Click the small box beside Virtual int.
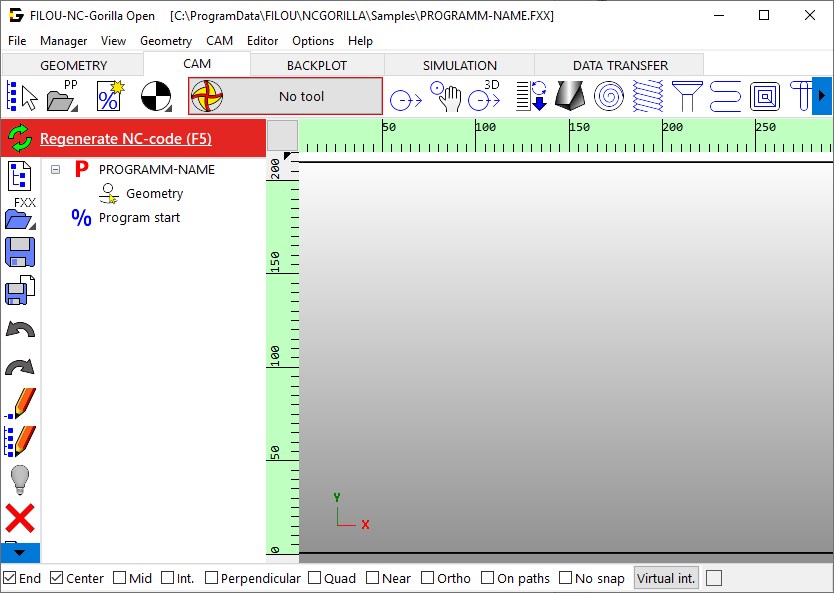Screen dimensions: 834x593 point(714,578)
